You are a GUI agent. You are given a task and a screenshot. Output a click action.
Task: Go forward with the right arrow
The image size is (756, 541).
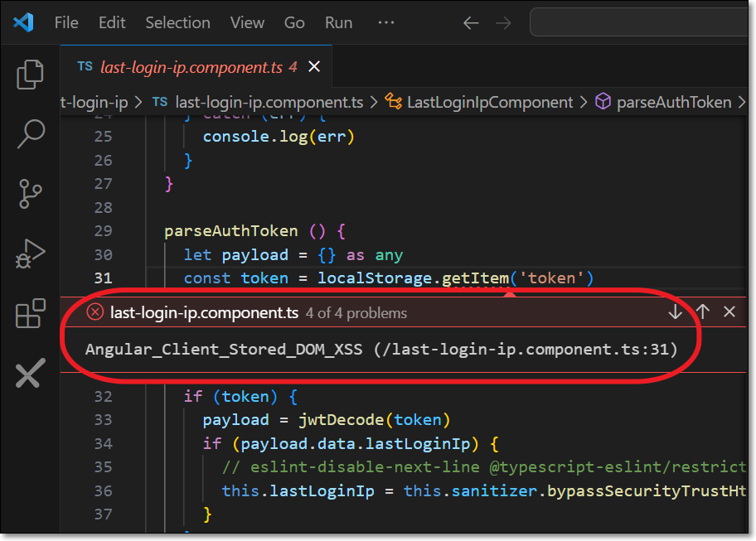[x=503, y=22]
